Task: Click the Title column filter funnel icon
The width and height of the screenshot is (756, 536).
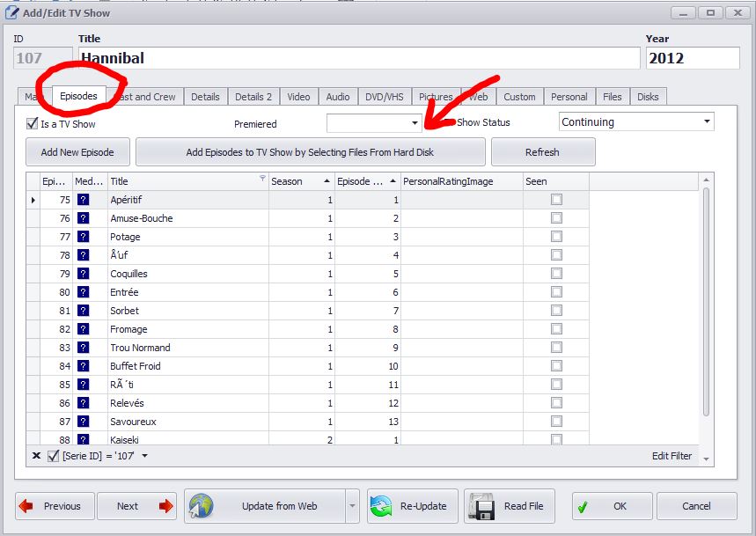Action: (x=262, y=179)
